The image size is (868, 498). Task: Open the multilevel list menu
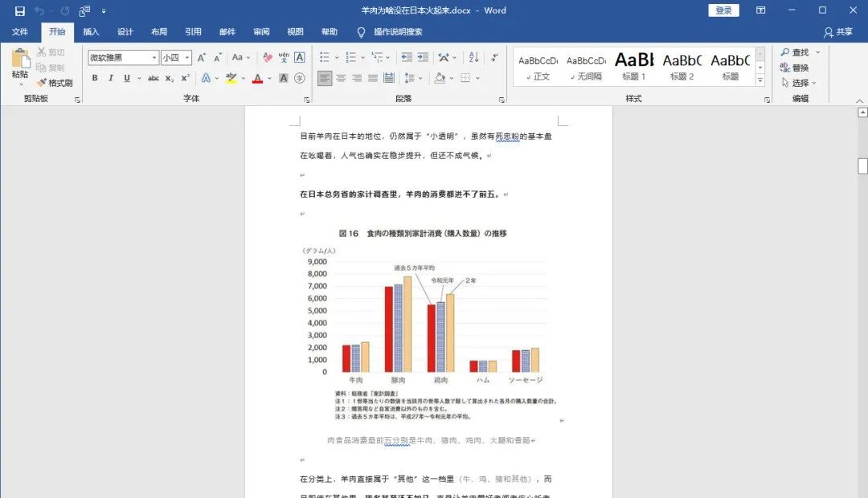[x=379, y=58]
